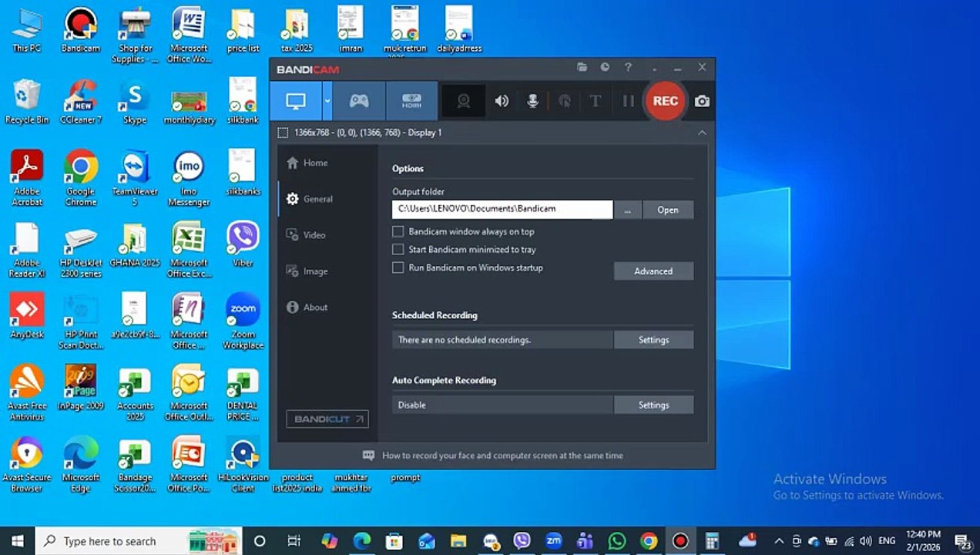The width and height of the screenshot is (980, 555).
Task: Click the Open output folder button
Action: coord(668,210)
